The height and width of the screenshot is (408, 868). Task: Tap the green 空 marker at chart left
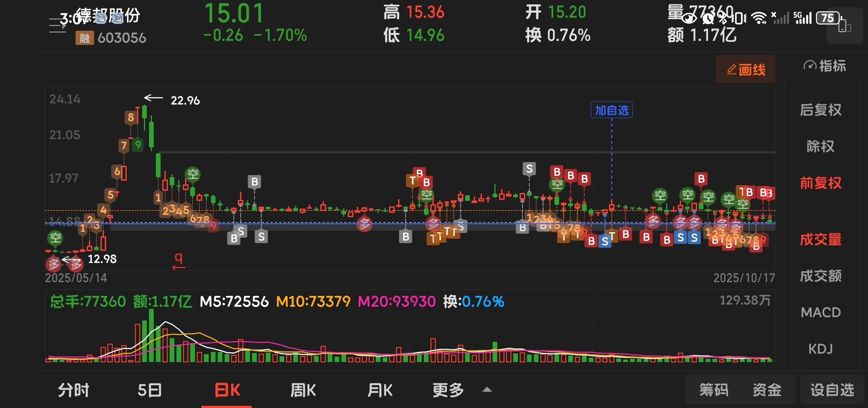(55, 238)
